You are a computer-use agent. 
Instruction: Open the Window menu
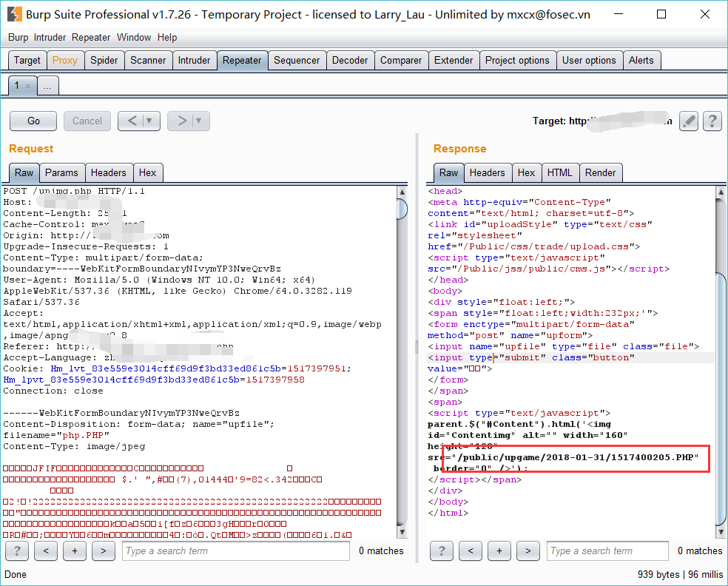[134, 37]
